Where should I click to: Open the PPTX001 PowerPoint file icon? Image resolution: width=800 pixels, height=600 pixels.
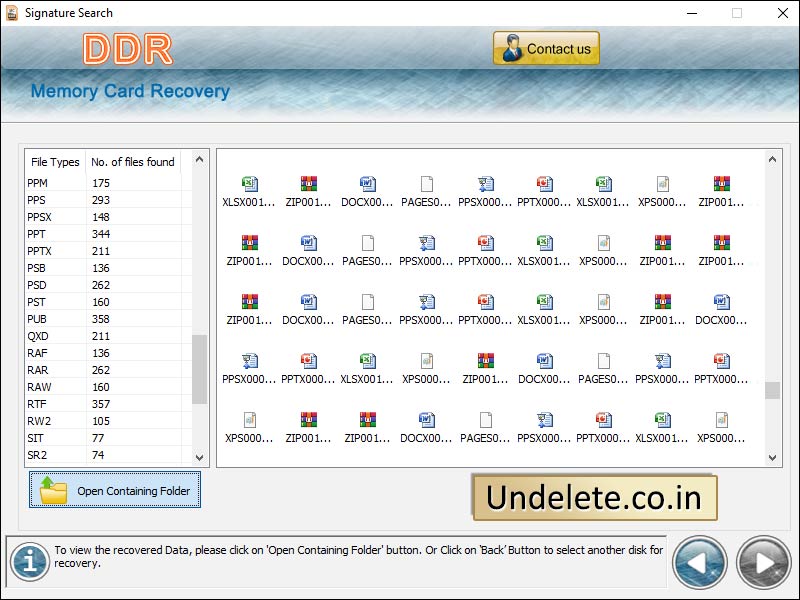(x=544, y=182)
